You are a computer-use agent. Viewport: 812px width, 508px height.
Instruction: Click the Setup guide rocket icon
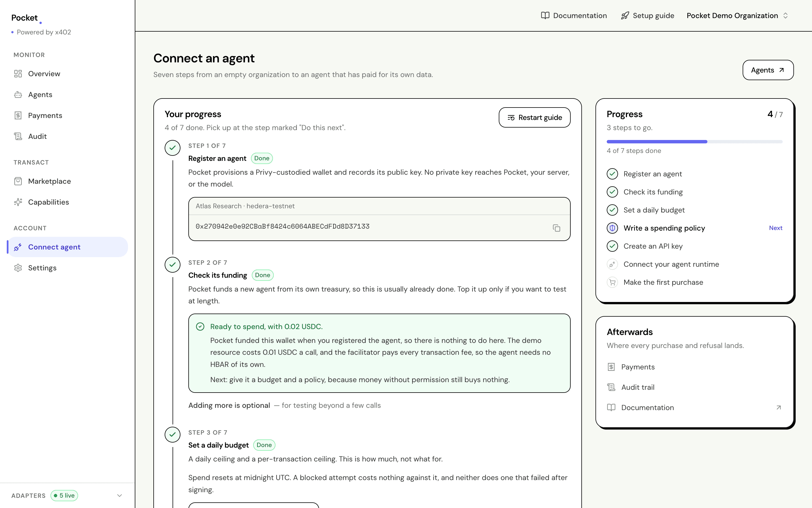click(625, 16)
